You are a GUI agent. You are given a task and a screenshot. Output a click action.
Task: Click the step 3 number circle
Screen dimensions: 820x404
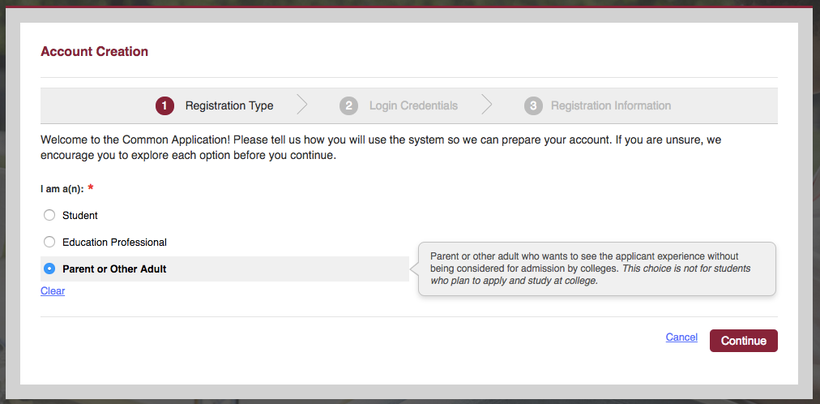pos(533,106)
